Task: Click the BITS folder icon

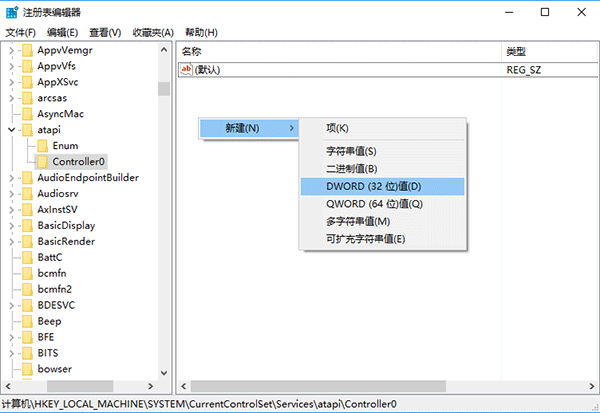Action: [x=28, y=354]
